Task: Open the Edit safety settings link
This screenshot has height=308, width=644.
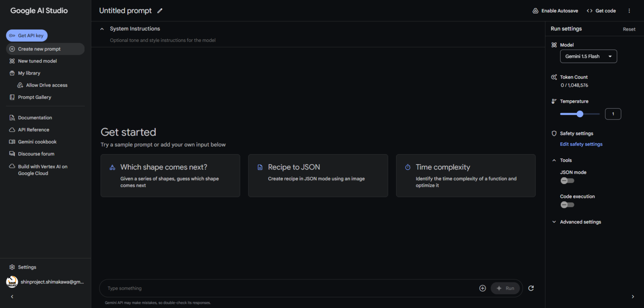Action: coord(581,144)
